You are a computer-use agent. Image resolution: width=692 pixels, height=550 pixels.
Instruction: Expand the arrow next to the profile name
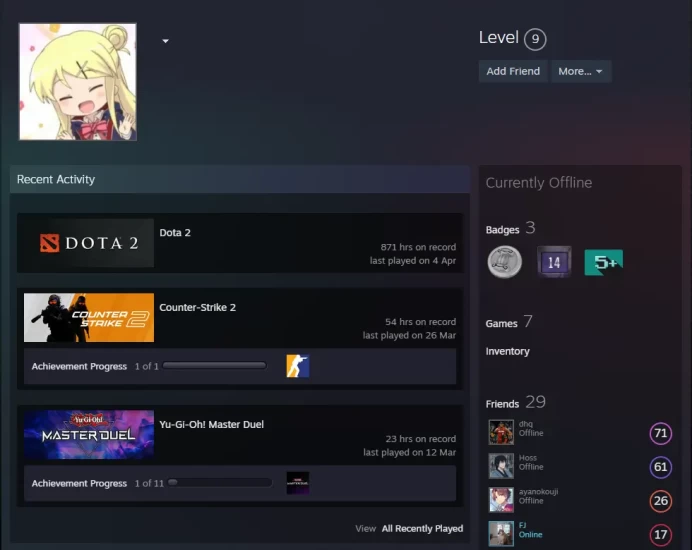[x=165, y=41]
